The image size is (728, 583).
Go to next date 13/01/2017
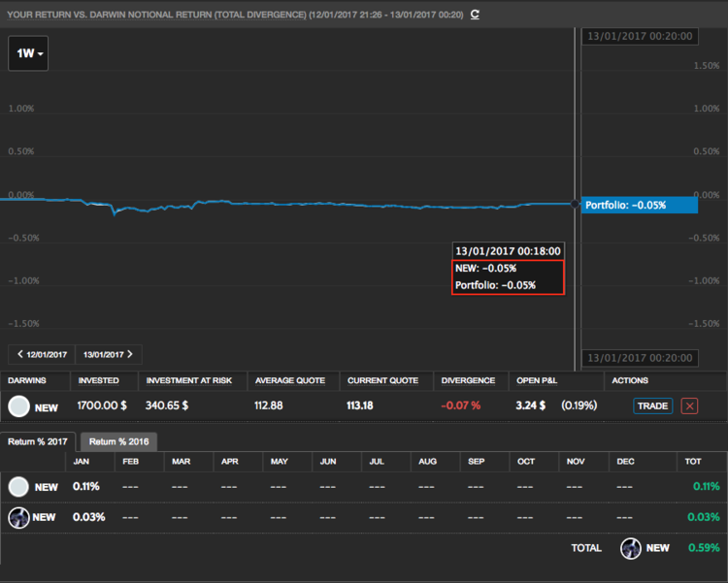pos(108,354)
